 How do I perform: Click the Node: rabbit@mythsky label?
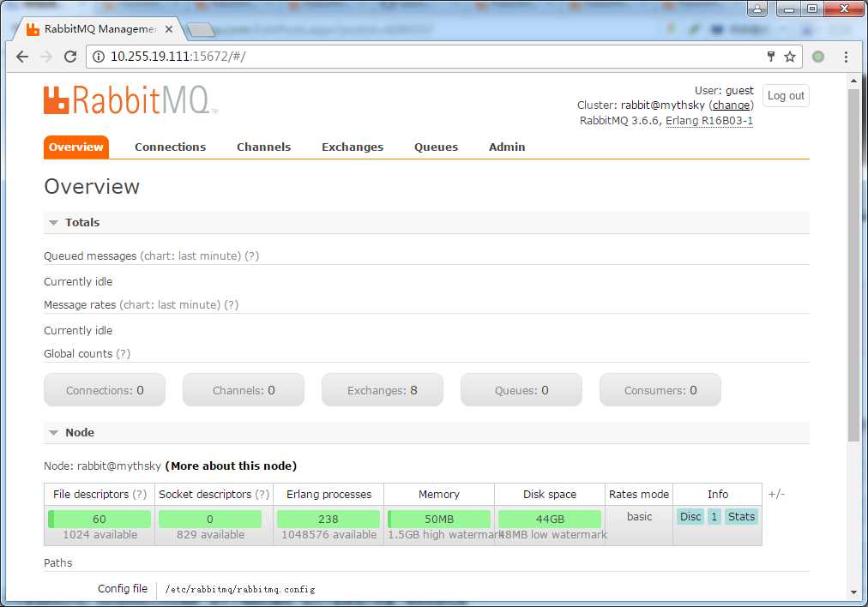[102, 466]
